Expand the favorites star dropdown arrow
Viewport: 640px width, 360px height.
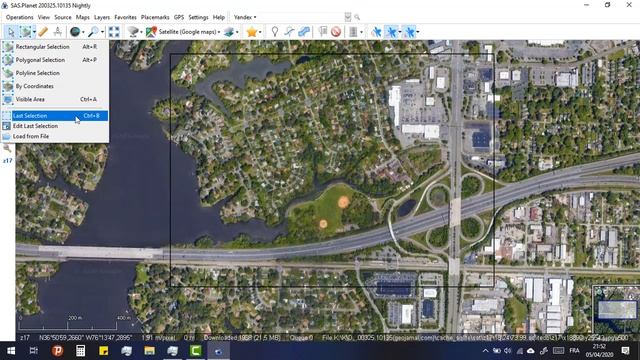(x=260, y=32)
